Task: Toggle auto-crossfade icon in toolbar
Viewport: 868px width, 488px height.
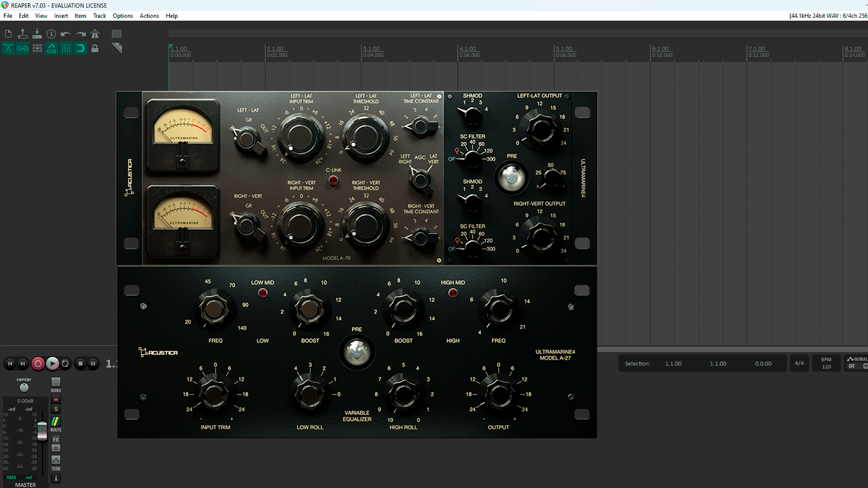Action: (8, 48)
